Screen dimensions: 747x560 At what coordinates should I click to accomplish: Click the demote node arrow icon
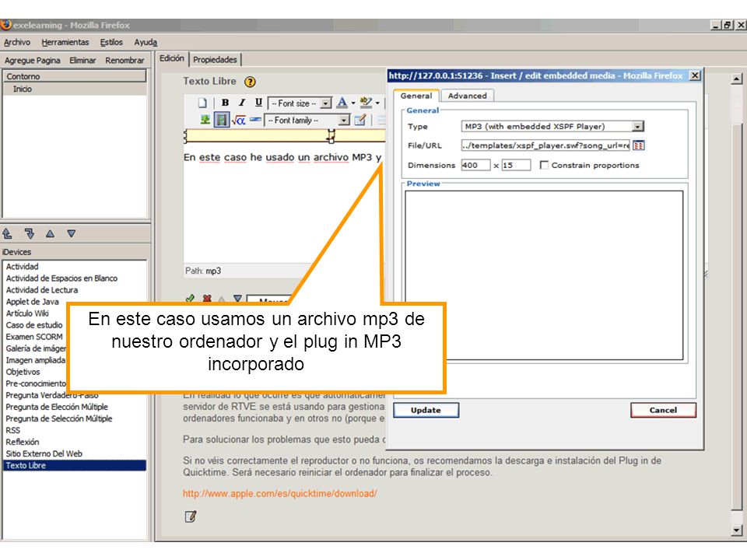(x=30, y=234)
